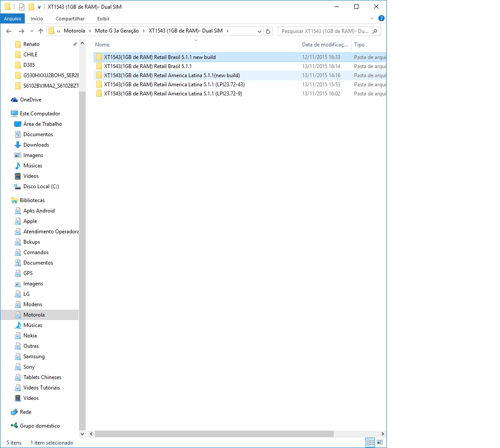
Task: Go forward with the forward arrow
Action: [21, 31]
